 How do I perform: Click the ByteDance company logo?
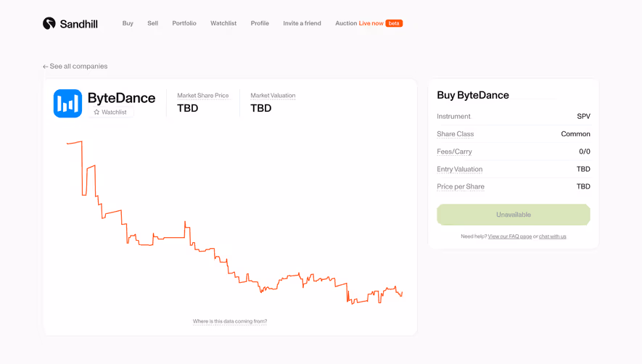tap(67, 104)
